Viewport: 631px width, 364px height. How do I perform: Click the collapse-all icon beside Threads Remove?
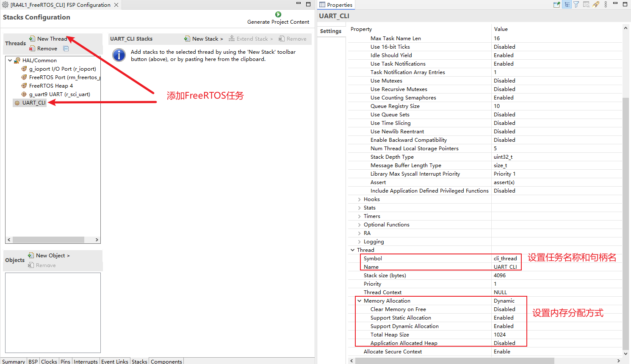coord(66,49)
